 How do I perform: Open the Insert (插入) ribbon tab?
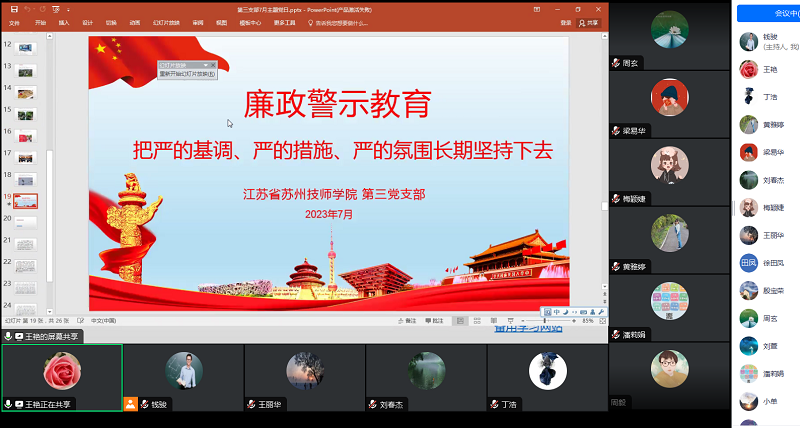point(64,21)
